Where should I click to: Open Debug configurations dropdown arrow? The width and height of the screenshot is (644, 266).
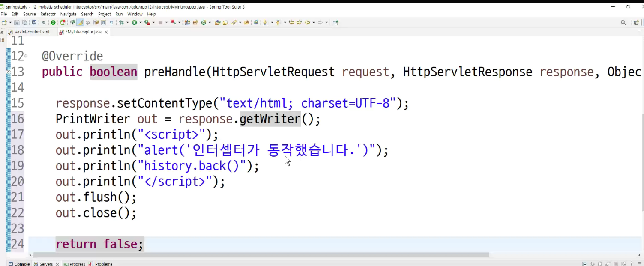(127, 22)
